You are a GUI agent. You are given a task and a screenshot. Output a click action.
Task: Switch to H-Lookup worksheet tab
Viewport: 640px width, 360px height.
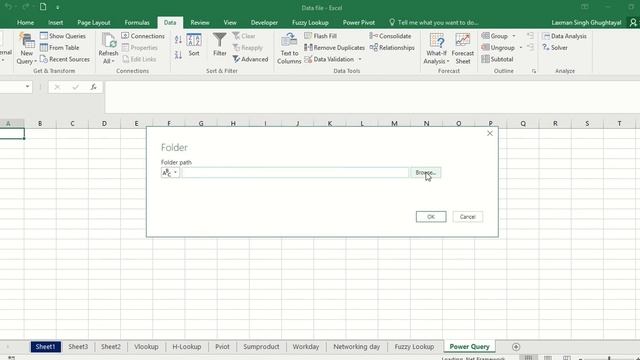click(187, 347)
